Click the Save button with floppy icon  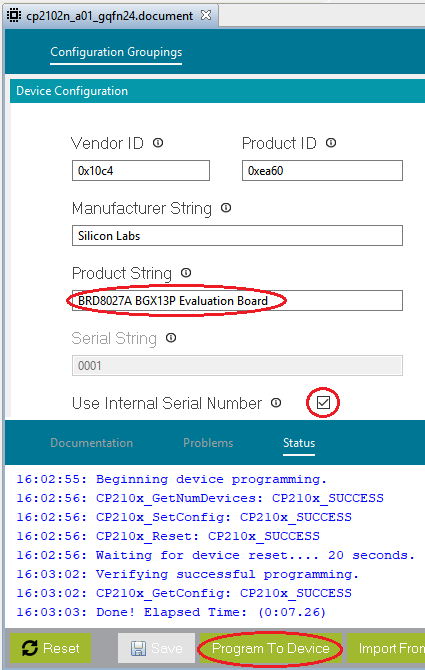pos(156,648)
